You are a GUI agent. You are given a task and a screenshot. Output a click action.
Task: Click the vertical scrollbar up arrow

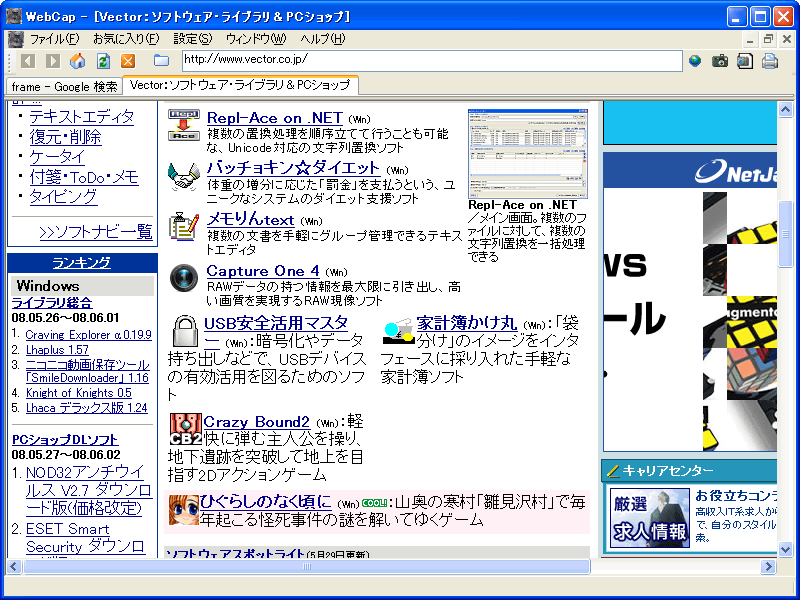(x=785, y=109)
